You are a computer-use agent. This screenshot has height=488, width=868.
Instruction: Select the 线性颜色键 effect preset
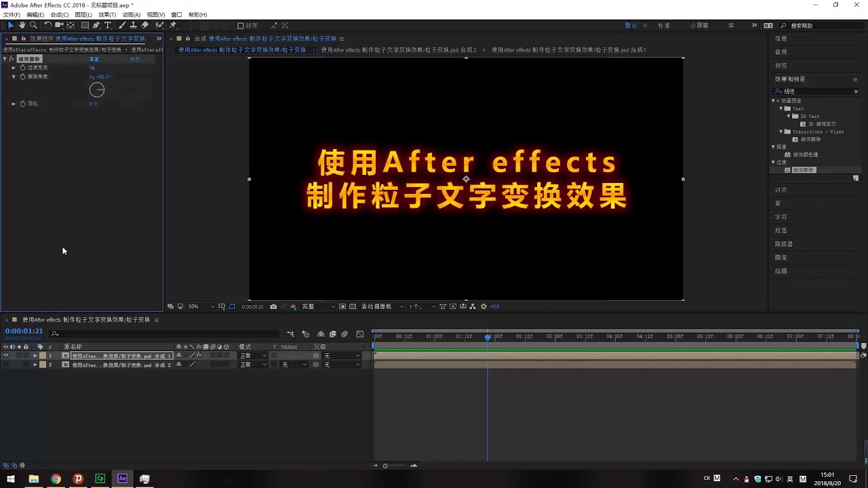click(805, 155)
